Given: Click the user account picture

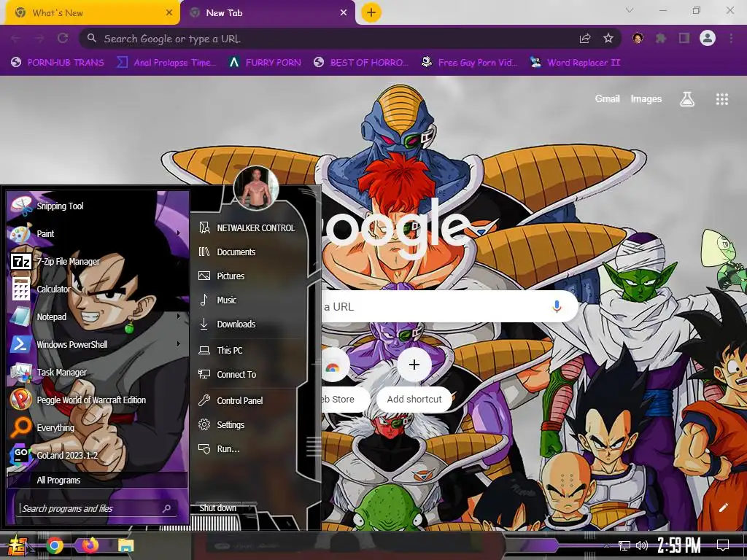Looking at the screenshot, I should click(256, 189).
